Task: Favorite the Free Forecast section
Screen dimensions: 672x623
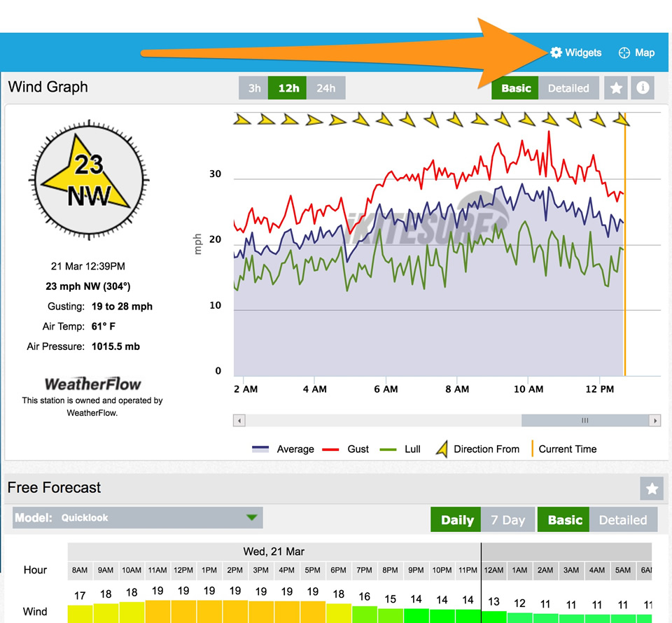Action: tap(651, 488)
